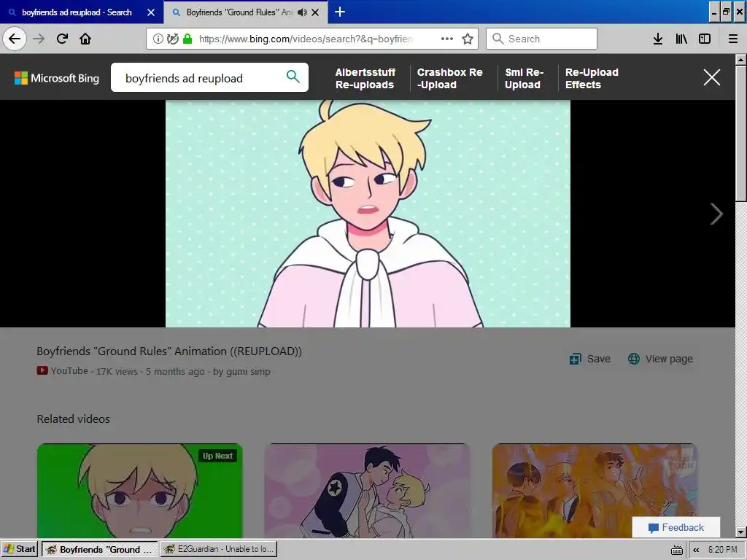Screen dimensions: 747x560
Task: Open Albertsstuff Re-uploads suggestion
Action: click(x=365, y=79)
